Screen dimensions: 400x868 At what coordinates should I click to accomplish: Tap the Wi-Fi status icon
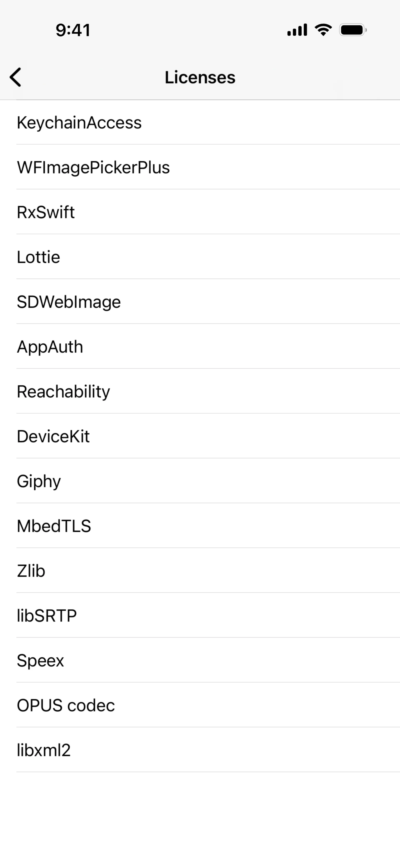(x=323, y=30)
